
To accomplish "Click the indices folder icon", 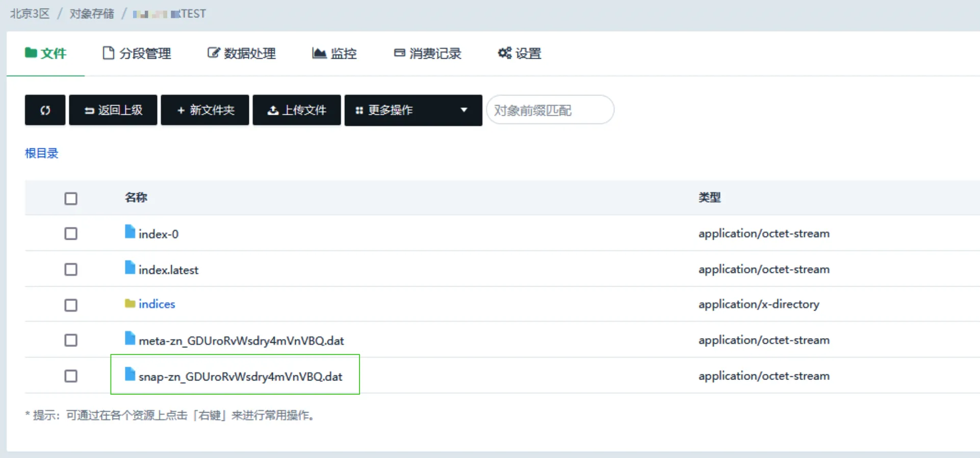I will [x=130, y=304].
